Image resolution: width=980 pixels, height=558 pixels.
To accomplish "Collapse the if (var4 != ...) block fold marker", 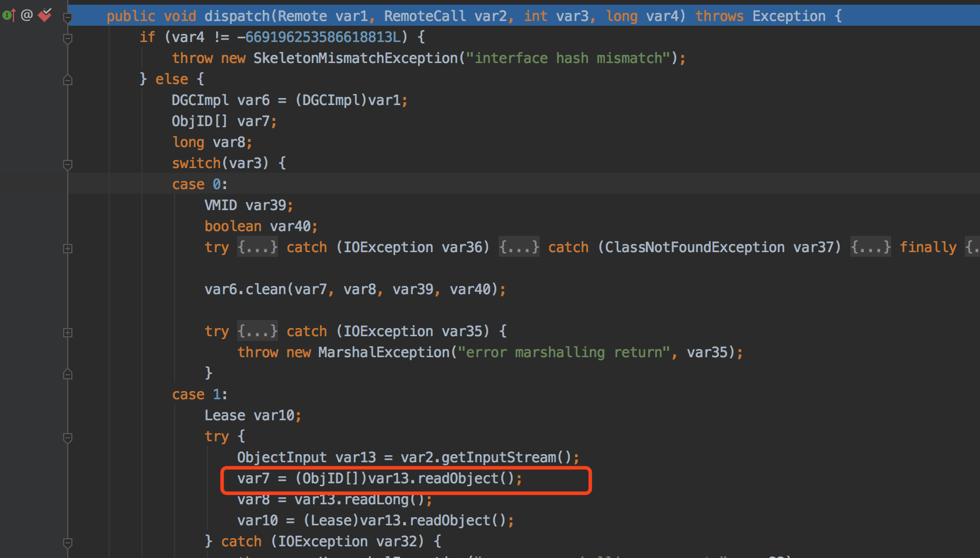I will [x=68, y=39].
